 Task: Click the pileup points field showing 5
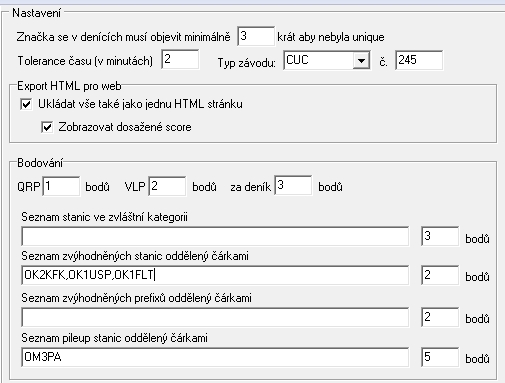[440, 357]
